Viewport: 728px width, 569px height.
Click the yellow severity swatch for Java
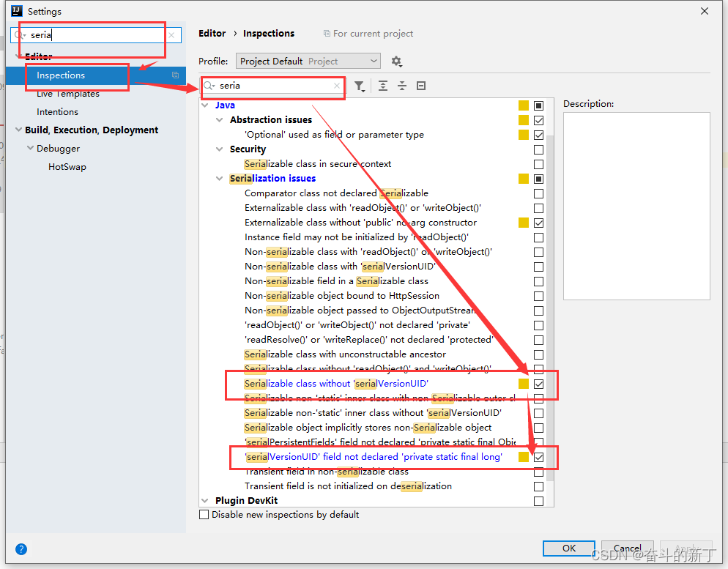(x=523, y=105)
